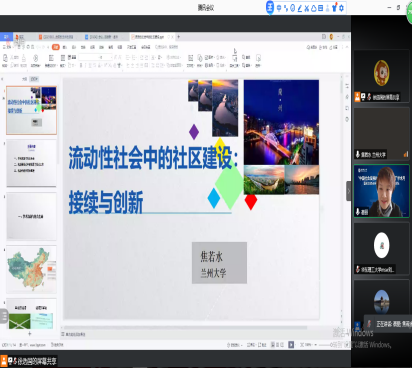Image resolution: width=412 pixels, height=368 pixels.
Task: Collapse the ribbon with the chevron at right
Action: pyautogui.click(x=347, y=47)
